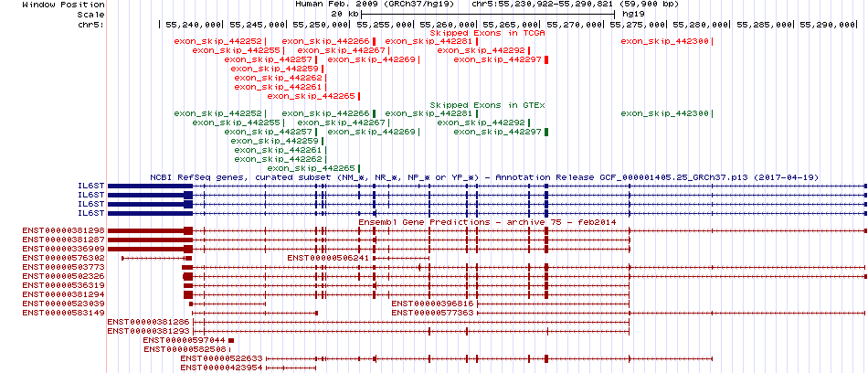Click the 55,280,000 ruler coordinate
Viewport: 868px width, 373px height.
702,25
